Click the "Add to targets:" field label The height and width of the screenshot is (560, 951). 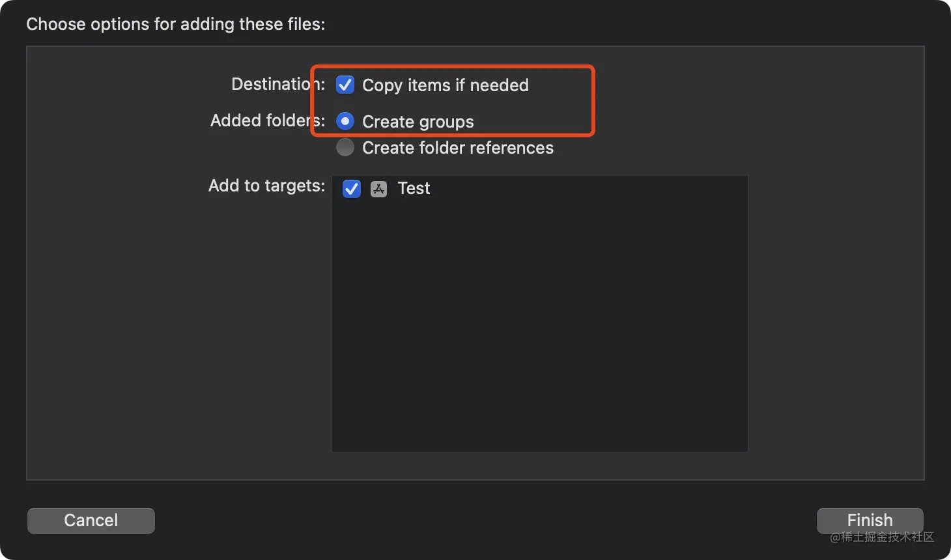[x=266, y=186]
